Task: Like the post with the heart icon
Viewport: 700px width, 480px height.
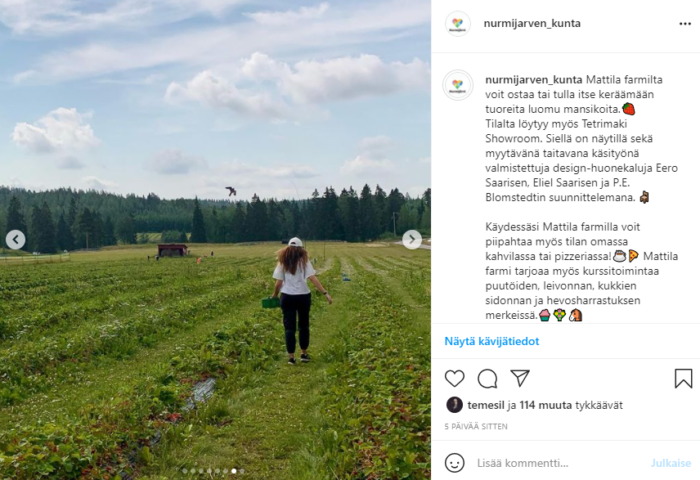Action: pyautogui.click(x=454, y=379)
